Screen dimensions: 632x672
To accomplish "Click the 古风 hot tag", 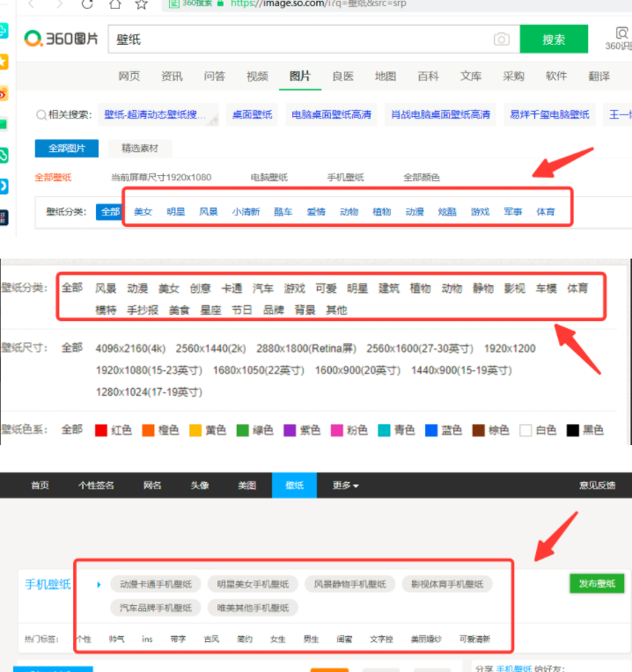I will tap(211, 639).
